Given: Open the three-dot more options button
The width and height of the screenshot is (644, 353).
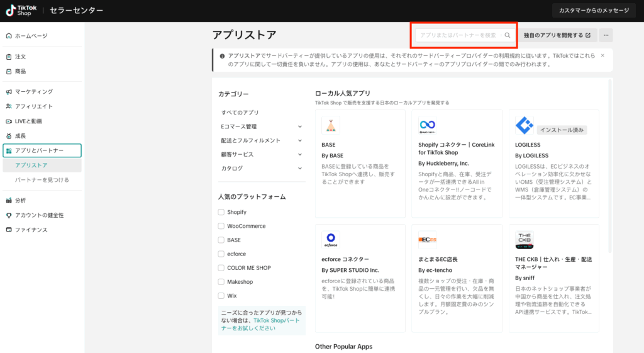Looking at the screenshot, I should click(606, 35).
